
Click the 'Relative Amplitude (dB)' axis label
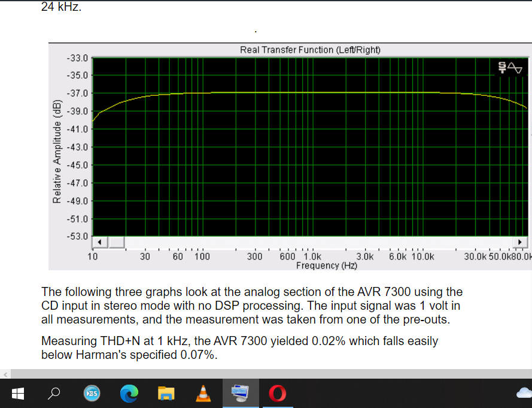[x=57, y=152]
